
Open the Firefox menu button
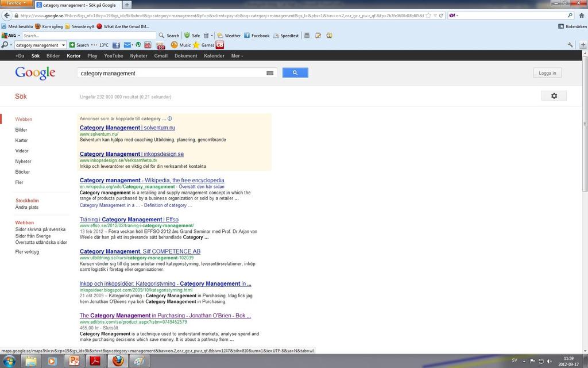[x=17, y=3]
